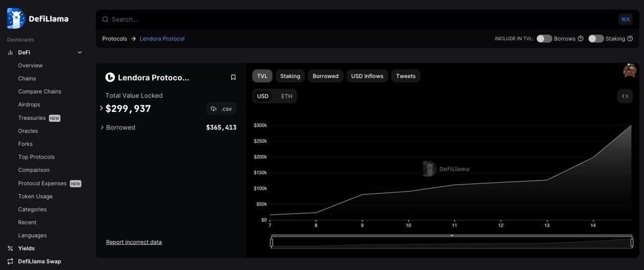Image resolution: width=644 pixels, height=270 pixels.
Task: Open Languages page
Action: (32, 236)
